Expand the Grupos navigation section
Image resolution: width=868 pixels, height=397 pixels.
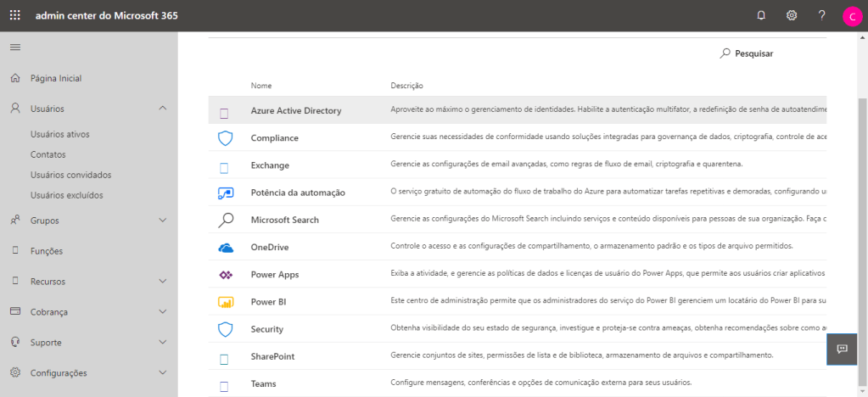(163, 221)
